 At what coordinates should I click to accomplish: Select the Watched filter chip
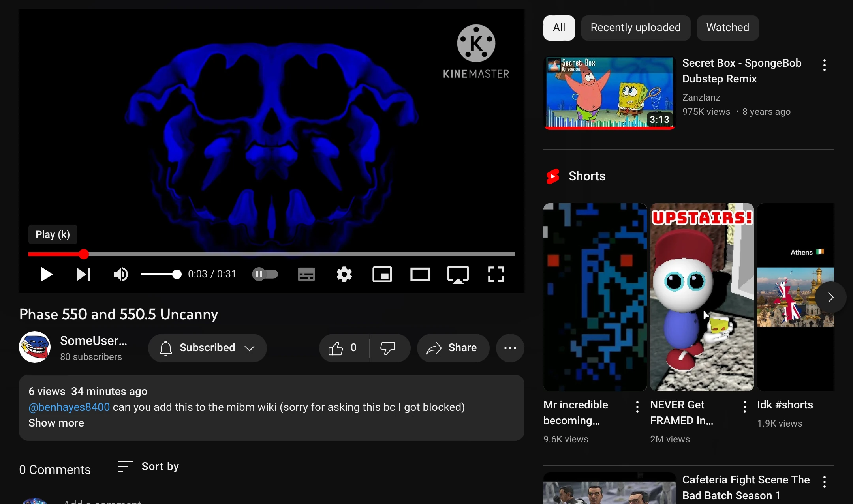(x=727, y=28)
